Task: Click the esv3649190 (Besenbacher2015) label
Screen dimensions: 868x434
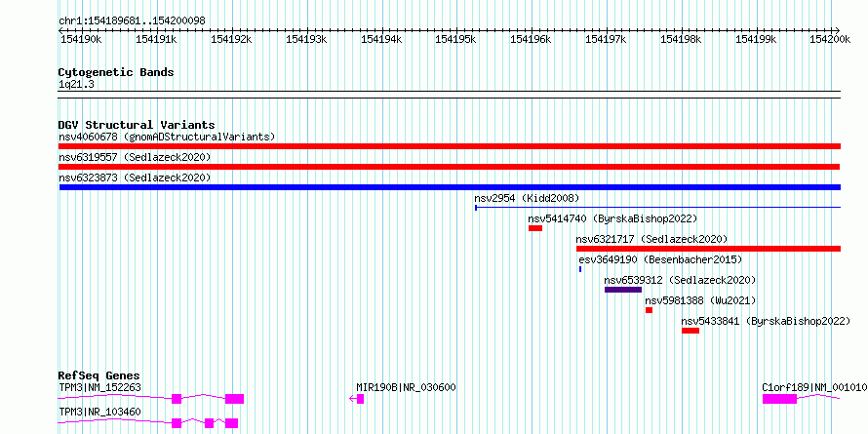Action: [x=660, y=259]
